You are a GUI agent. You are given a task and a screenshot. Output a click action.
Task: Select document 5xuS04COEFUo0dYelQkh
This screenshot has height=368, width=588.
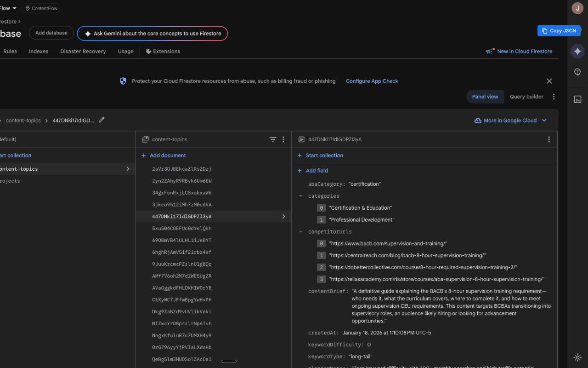pos(182,229)
